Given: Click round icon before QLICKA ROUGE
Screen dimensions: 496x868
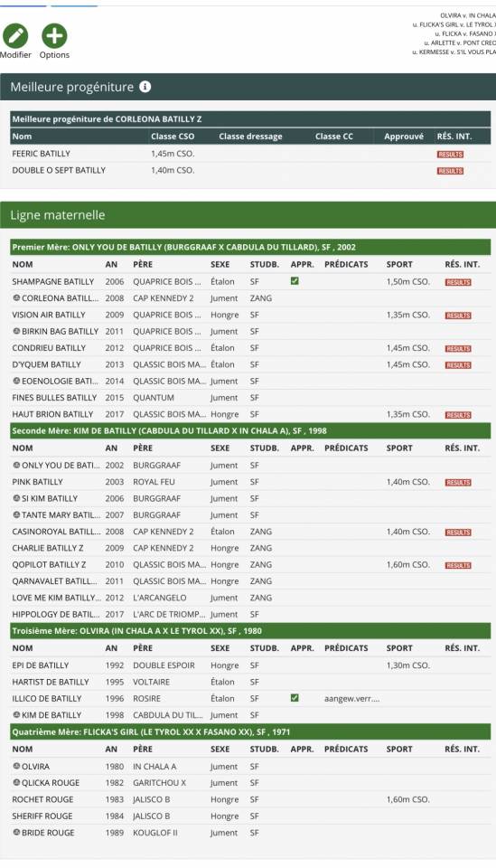Looking at the screenshot, I should tap(16, 783).
